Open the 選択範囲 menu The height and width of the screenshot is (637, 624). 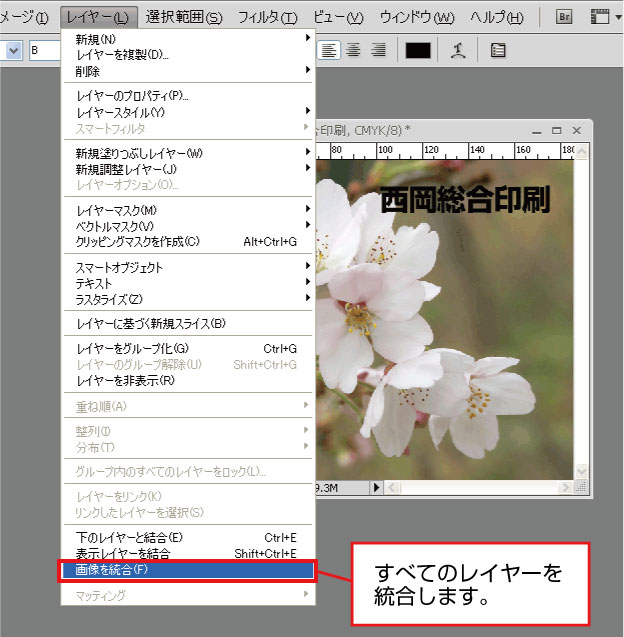click(184, 17)
